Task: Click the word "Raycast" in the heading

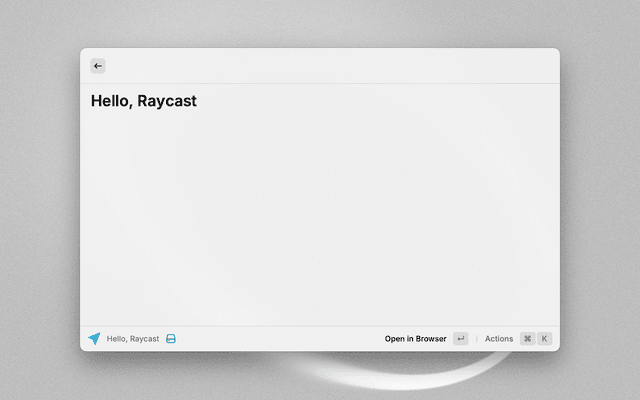Action: 167,101
